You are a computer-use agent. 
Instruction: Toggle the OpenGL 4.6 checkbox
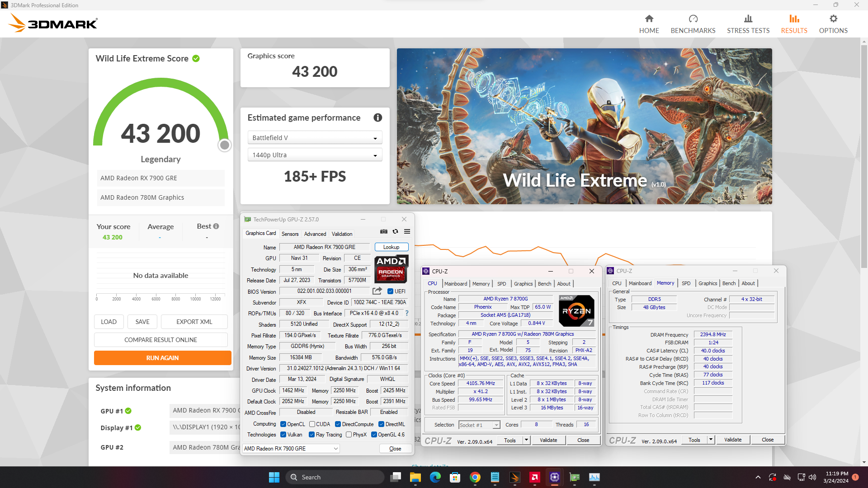[x=374, y=435]
